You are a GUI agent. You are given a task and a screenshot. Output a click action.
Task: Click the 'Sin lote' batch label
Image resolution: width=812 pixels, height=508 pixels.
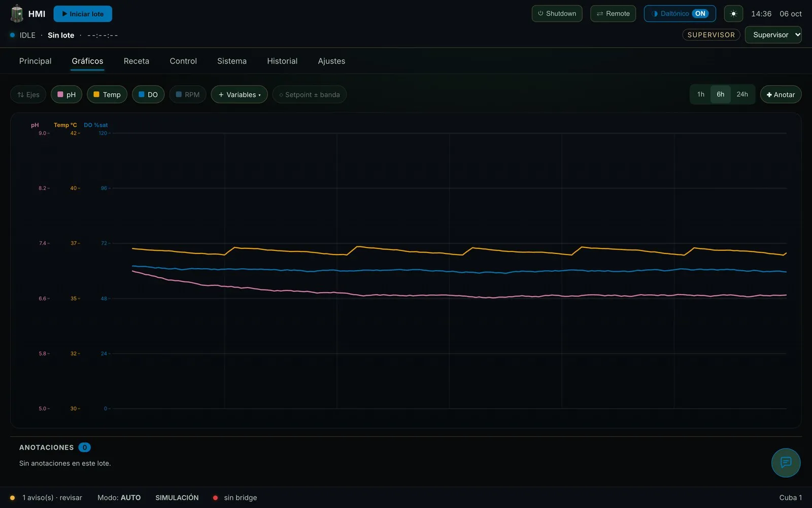point(61,35)
